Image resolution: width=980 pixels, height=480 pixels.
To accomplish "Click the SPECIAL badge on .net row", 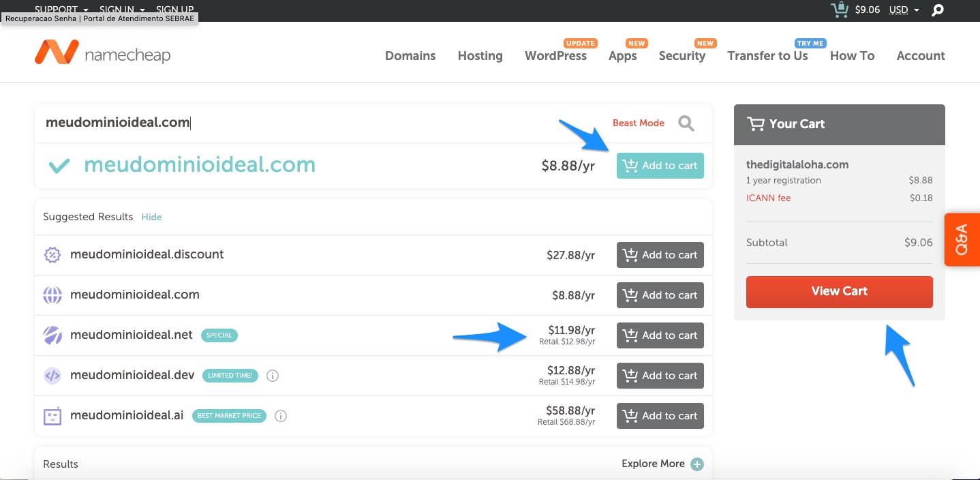I will click(x=219, y=335).
